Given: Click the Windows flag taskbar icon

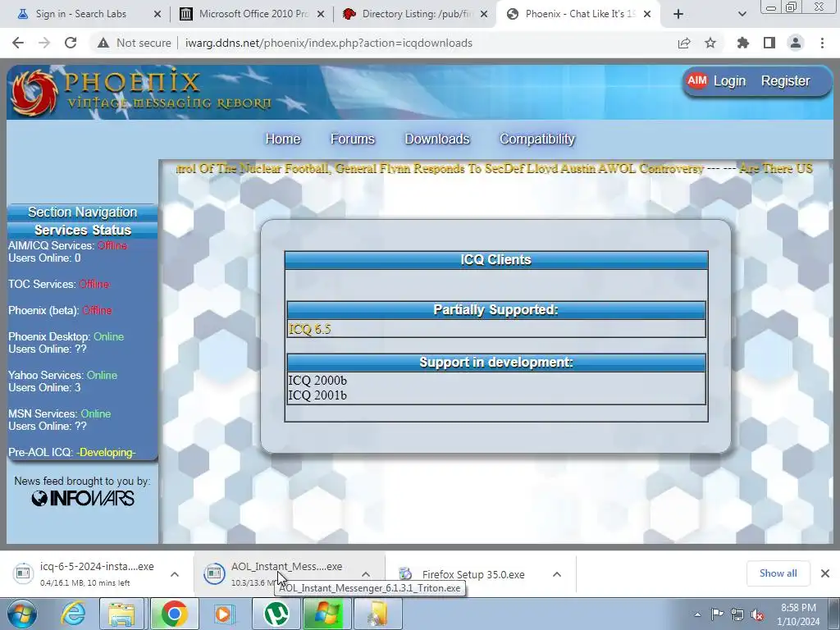Looking at the screenshot, I should click(x=326, y=614).
